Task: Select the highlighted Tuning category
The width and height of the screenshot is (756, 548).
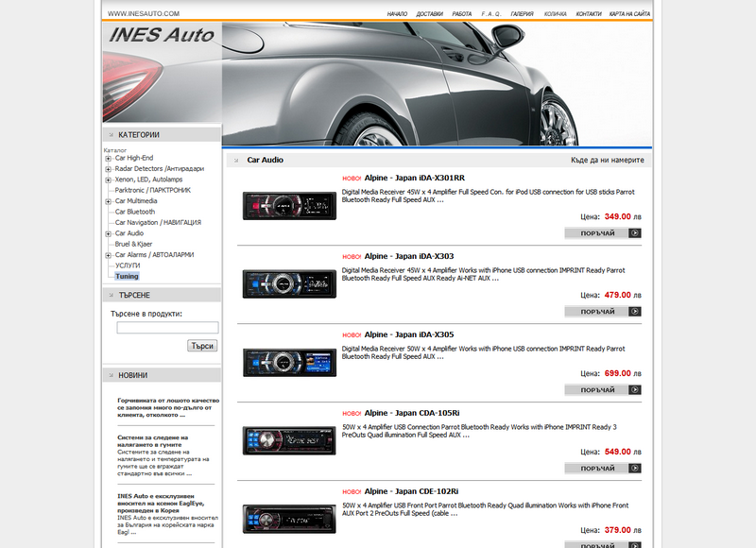Action: click(127, 276)
